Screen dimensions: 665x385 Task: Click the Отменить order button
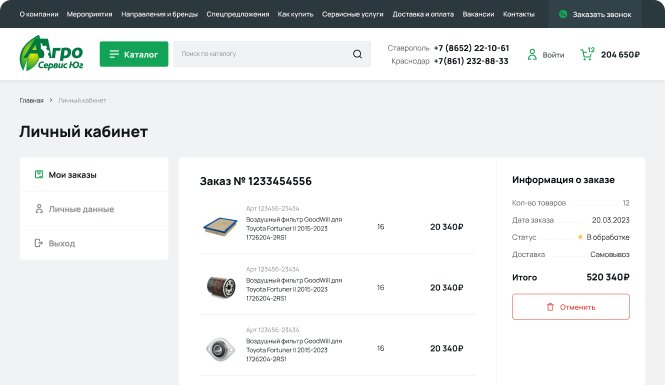[570, 307]
